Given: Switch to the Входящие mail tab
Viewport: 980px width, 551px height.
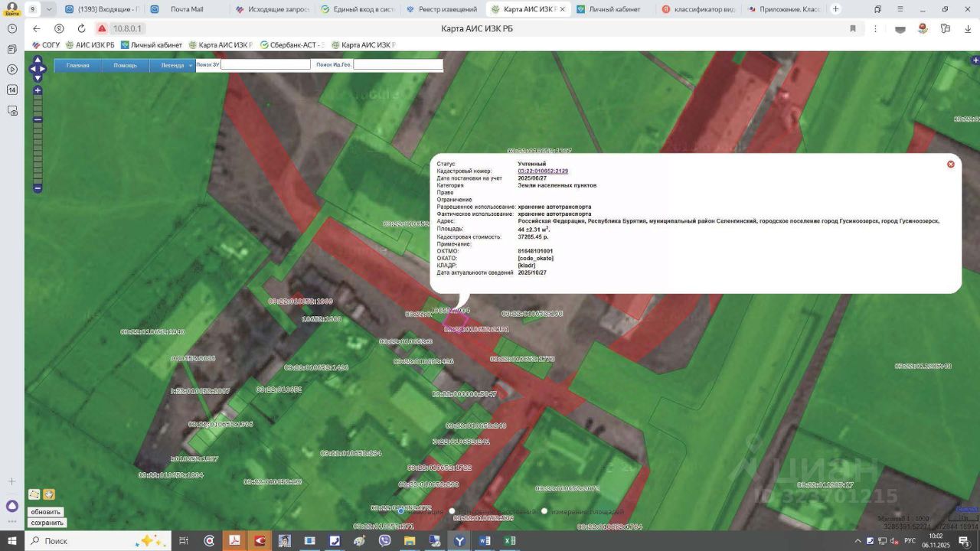Looking at the screenshot, I should tap(102, 9).
